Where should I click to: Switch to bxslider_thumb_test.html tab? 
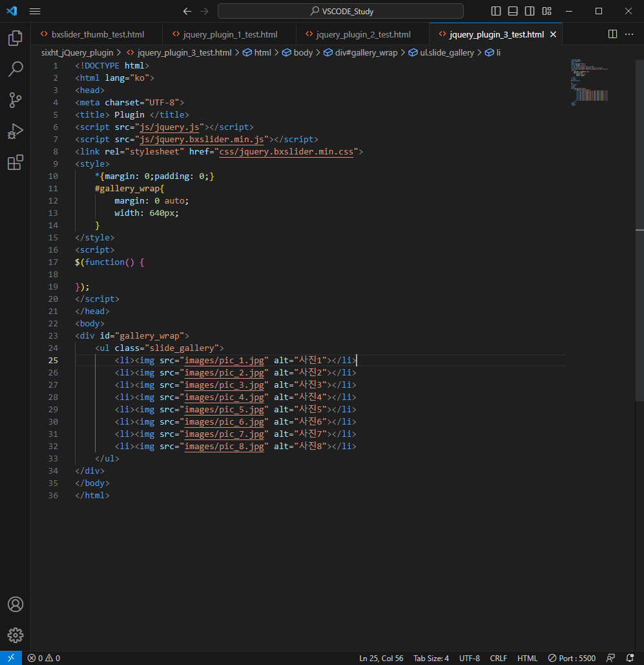(x=97, y=34)
